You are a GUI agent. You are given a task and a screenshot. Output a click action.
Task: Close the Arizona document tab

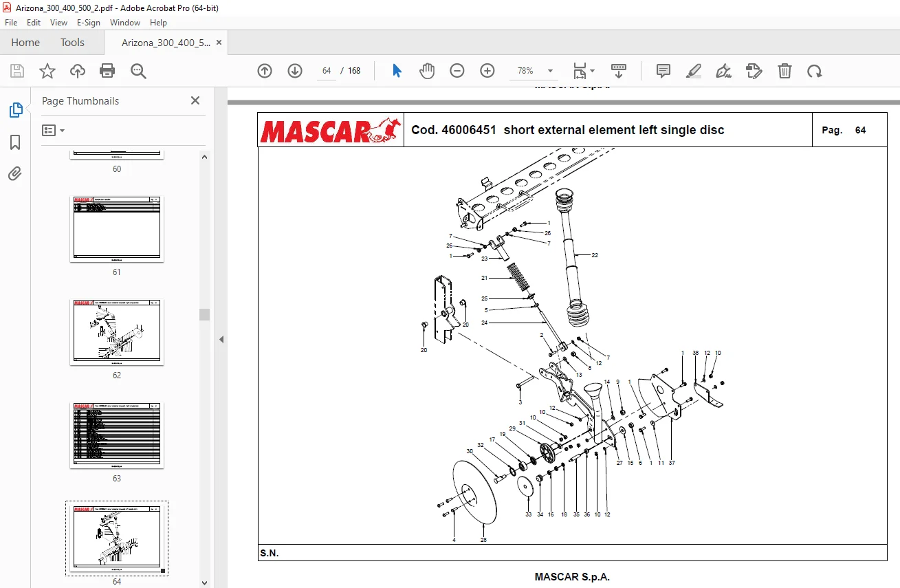click(x=219, y=43)
